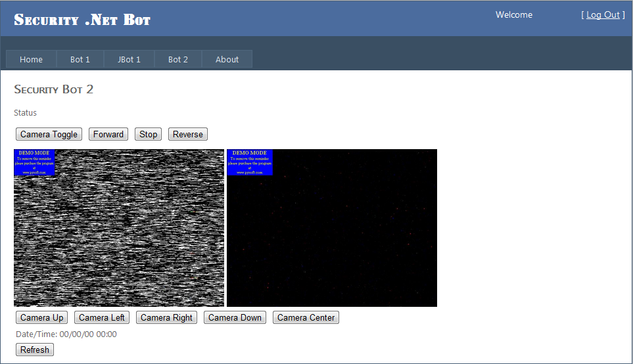Select the Bot 2 menu item

[x=178, y=59]
